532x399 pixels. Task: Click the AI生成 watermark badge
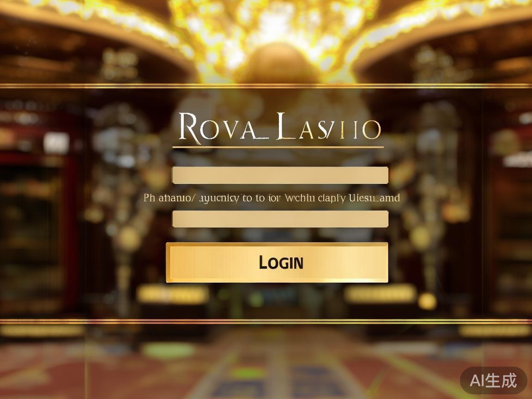click(493, 381)
